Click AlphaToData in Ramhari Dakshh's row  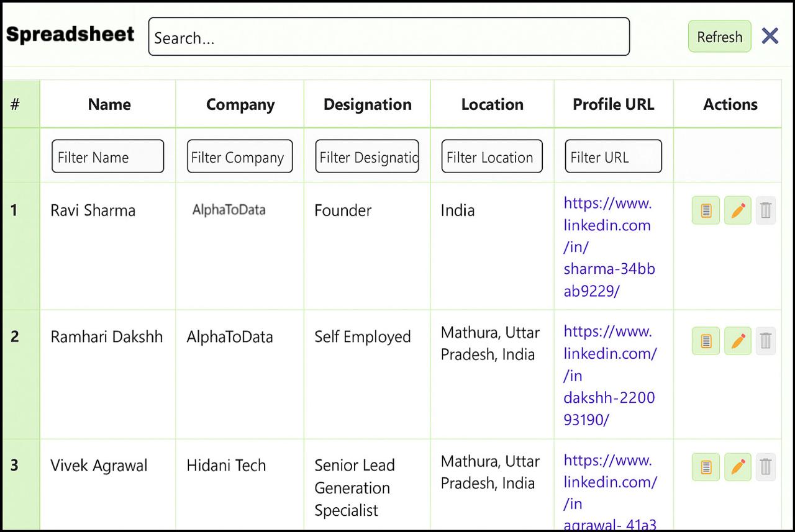(x=230, y=336)
